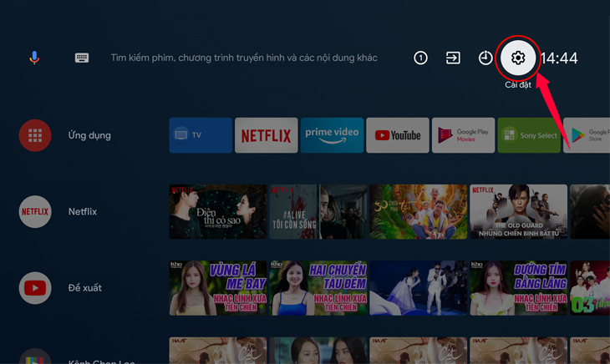Screen dimensions: 610x364
Task: Open the Cài đặt settings gear
Action: click(518, 58)
